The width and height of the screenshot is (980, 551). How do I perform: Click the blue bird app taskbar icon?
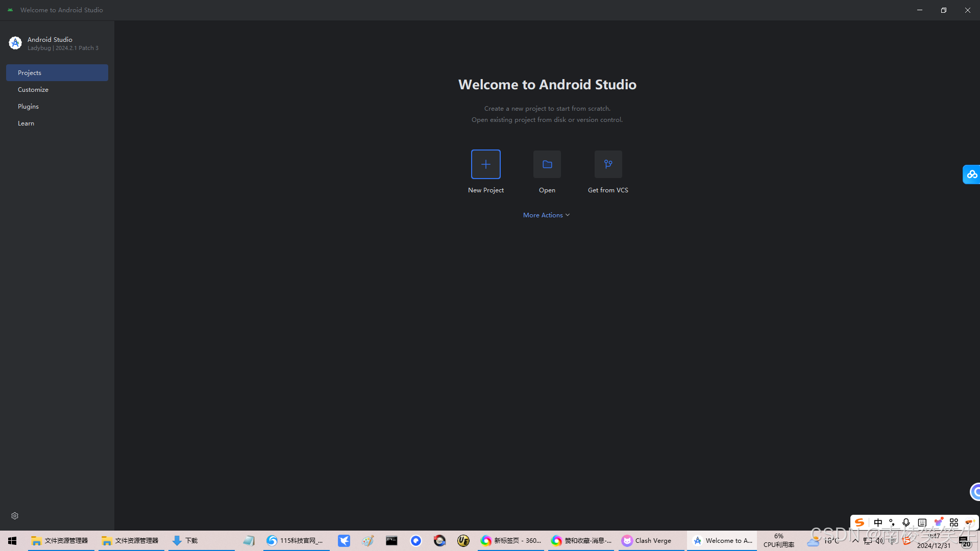(x=344, y=540)
